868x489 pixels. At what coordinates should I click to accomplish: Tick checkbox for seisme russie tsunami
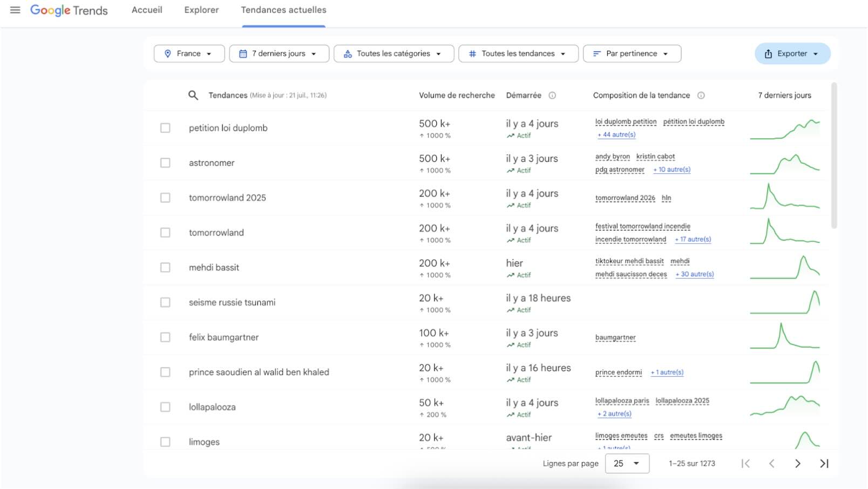click(x=165, y=302)
